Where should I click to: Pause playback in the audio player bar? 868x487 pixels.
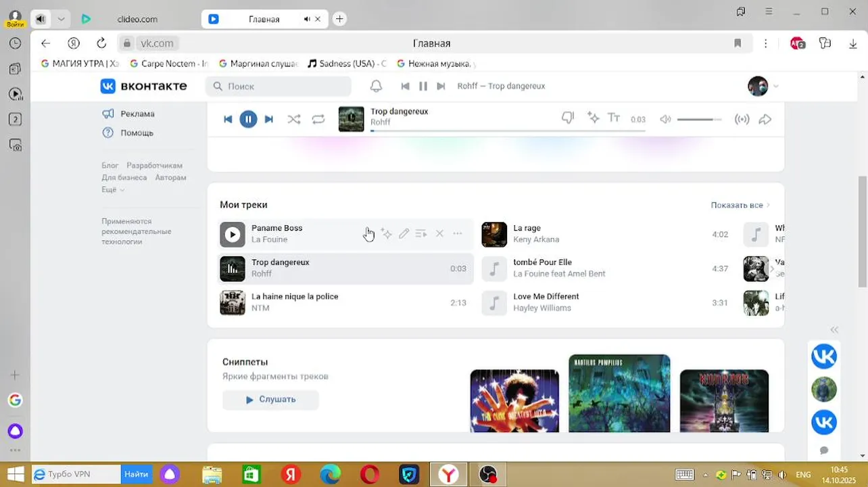tap(248, 120)
